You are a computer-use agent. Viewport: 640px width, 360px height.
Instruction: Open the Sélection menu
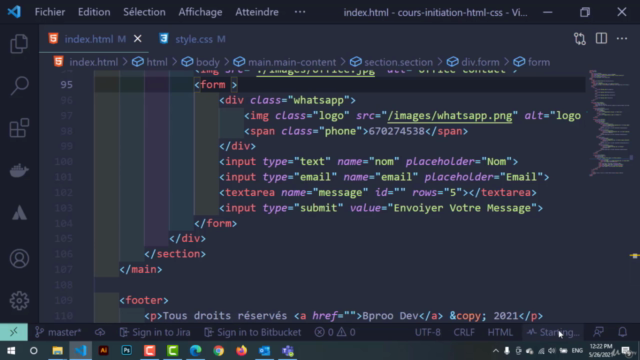click(144, 12)
